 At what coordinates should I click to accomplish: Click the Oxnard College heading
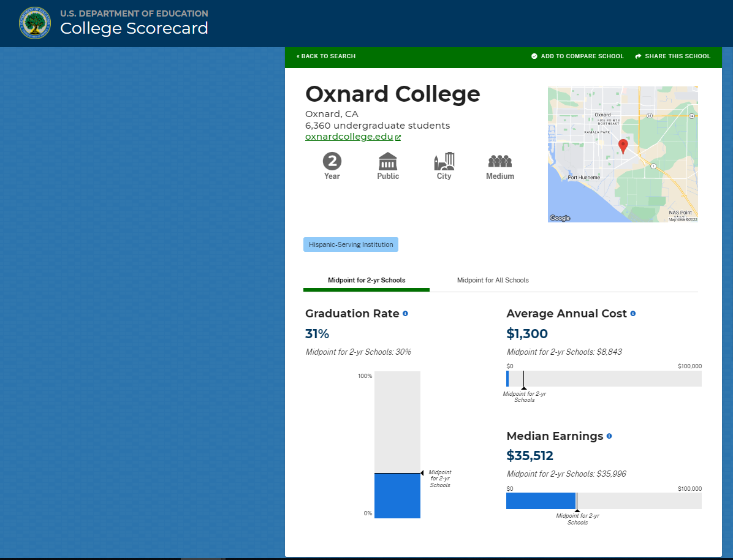point(393,94)
